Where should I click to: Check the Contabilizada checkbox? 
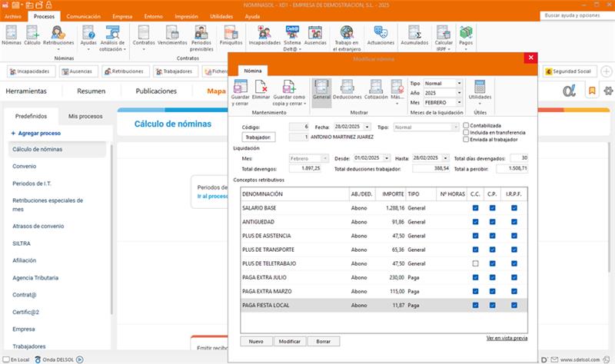(466, 126)
